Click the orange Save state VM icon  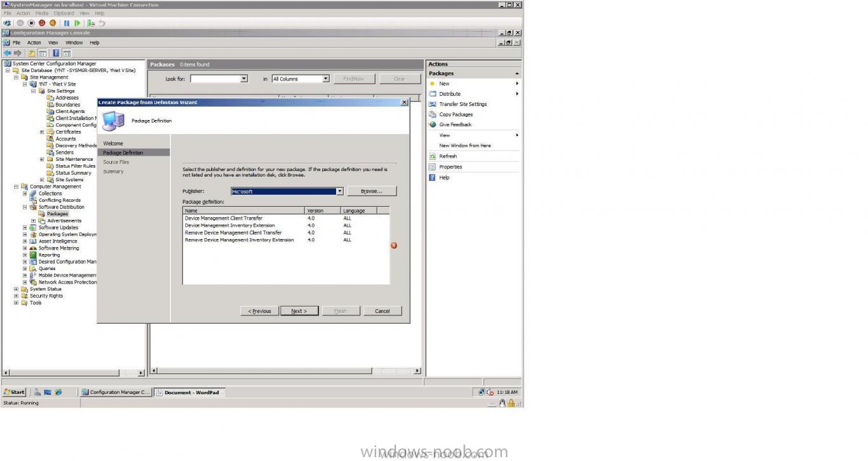click(x=53, y=23)
